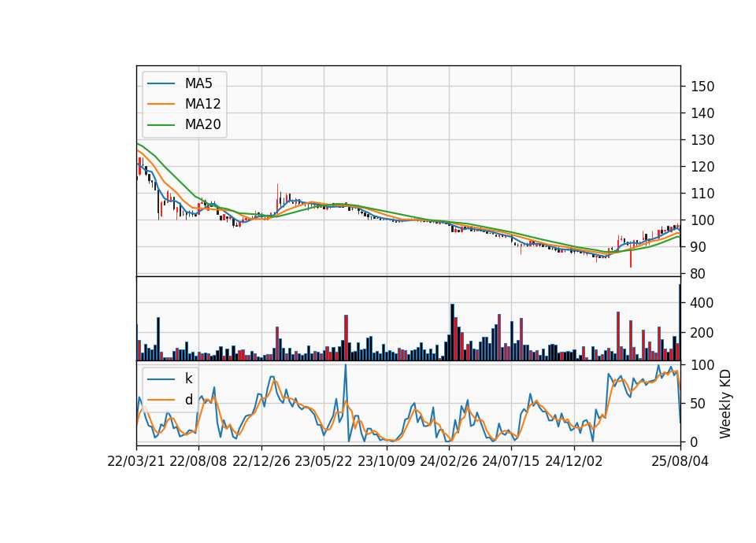The height and width of the screenshot is (543, 756).
Task: Click the 23/05/22 date axis label
Action: click(x=324, y=461)
